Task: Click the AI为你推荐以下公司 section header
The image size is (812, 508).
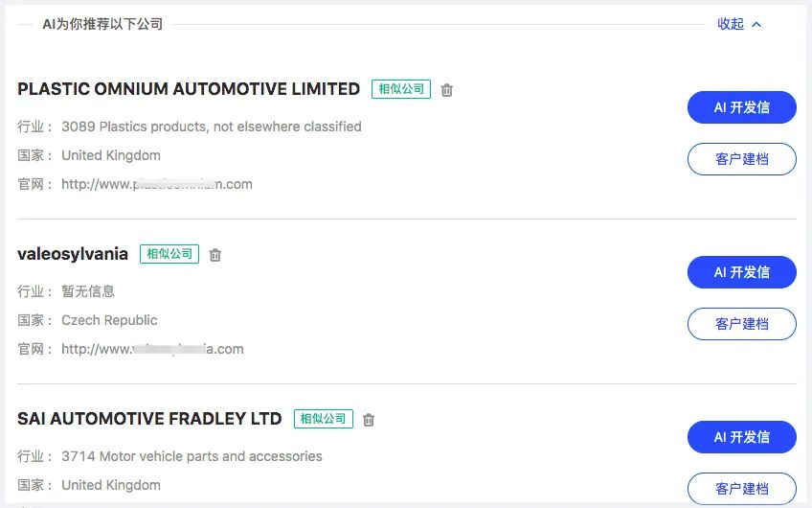Action: click(x=102, y=24)
